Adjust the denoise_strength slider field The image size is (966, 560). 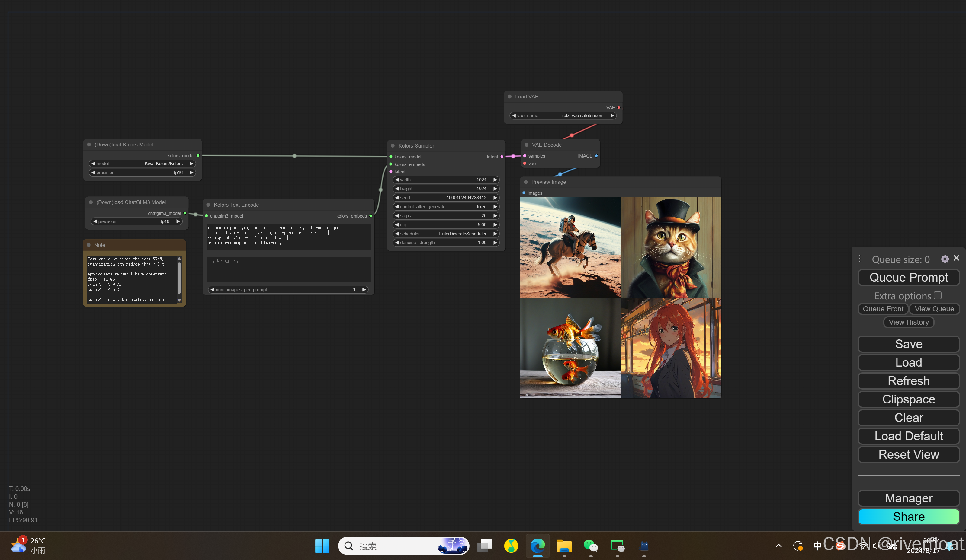(x=446, y=243)
